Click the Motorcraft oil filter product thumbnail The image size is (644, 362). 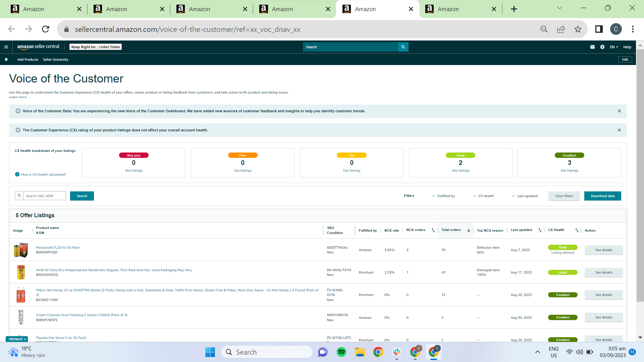tap(21, 250)
